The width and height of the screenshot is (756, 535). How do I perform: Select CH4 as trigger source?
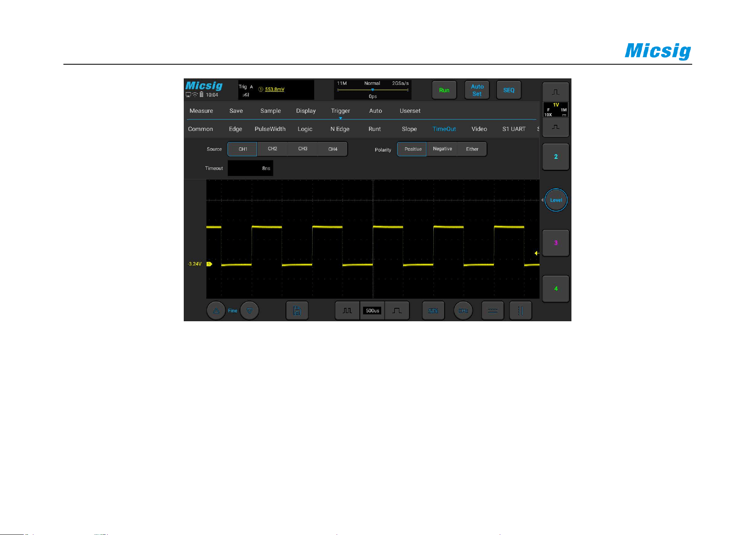point(333,149)
